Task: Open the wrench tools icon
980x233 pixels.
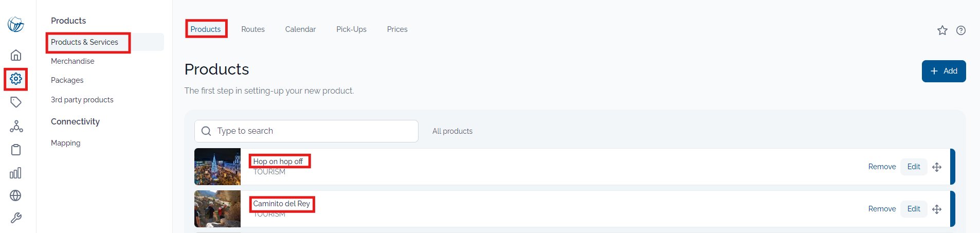Action: pyautogui.click(x=16, y=218)
